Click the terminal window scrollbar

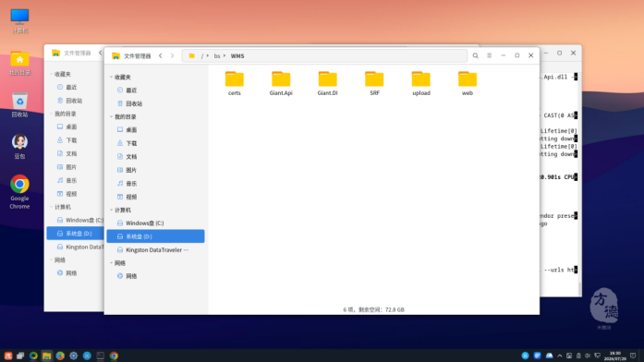(579, 288)
